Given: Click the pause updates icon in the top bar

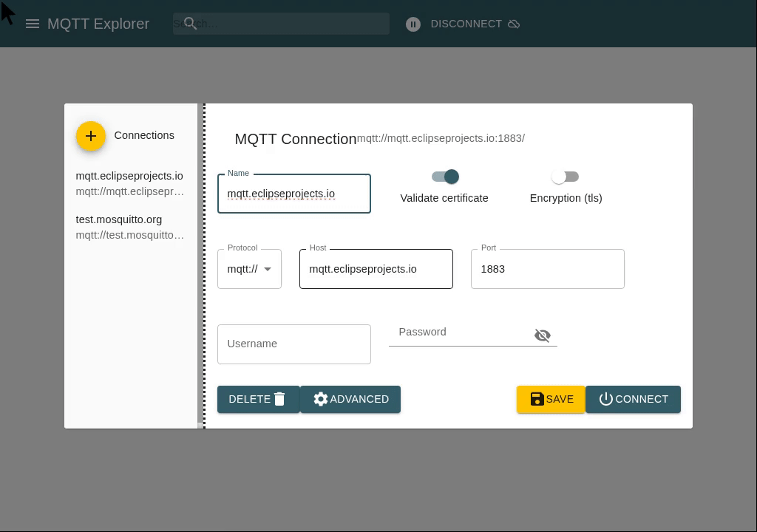Looking at the screenshot, I should tap(413, 24).
